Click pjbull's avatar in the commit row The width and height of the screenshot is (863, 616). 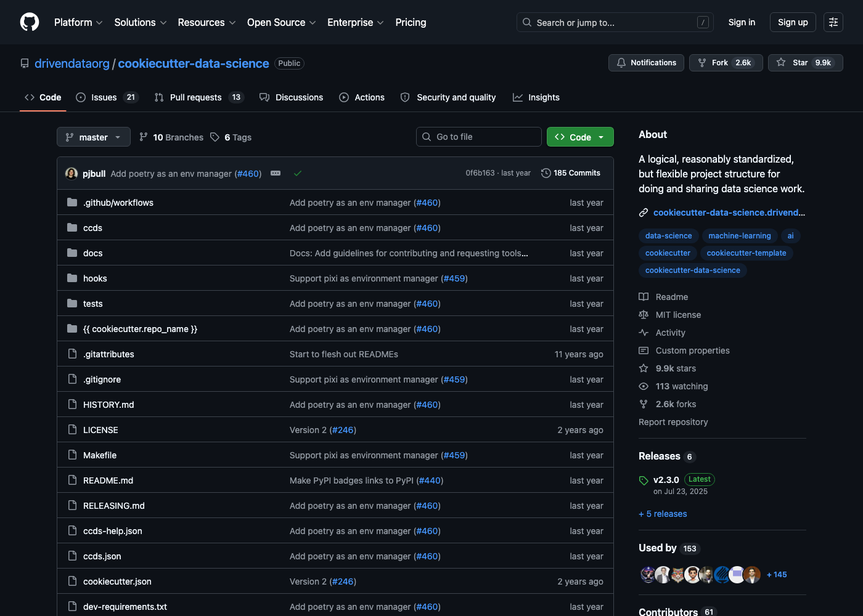(x=72, y=173)
